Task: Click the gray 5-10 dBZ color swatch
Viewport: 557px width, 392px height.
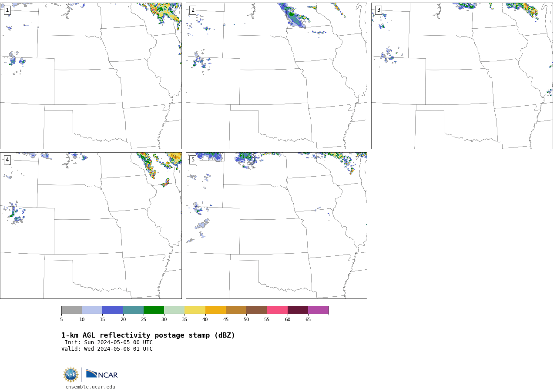Action: pos(71,310)
